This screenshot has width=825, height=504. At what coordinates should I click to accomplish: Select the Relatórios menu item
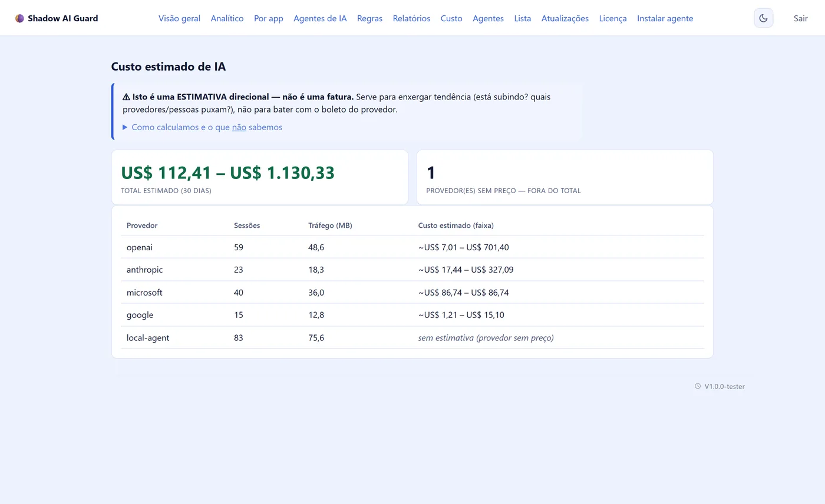pyautogui.click(x=411, y=18)
